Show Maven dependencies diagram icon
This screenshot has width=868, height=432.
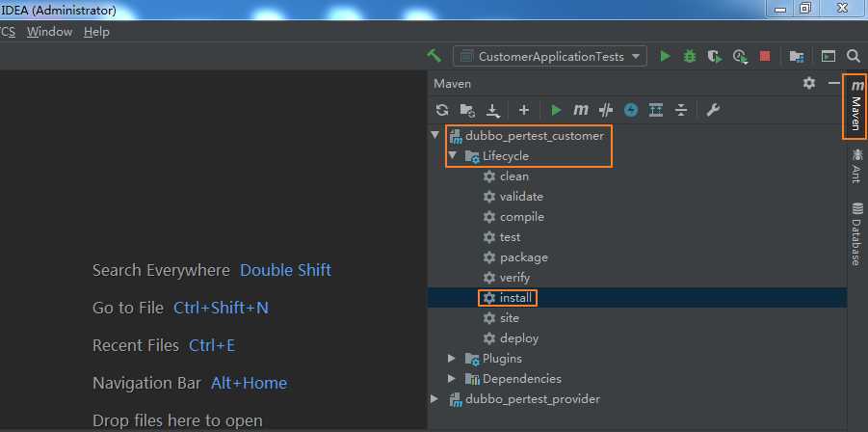(x=656, y=110)
